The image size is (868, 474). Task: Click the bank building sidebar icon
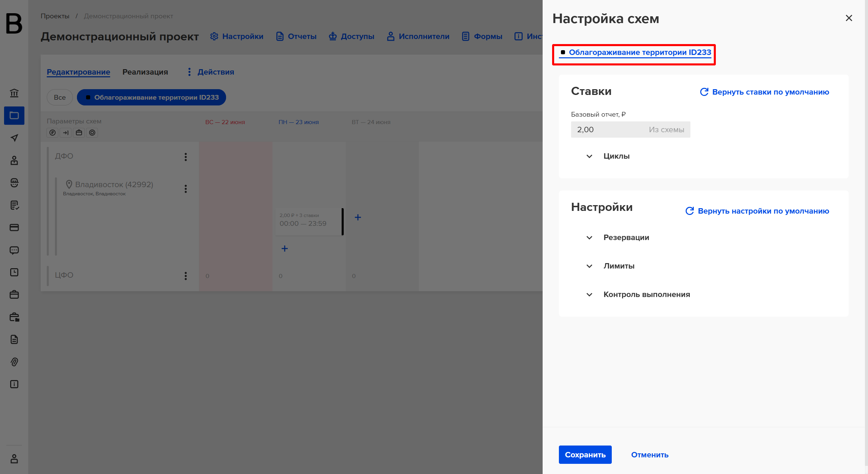point(14,93)
